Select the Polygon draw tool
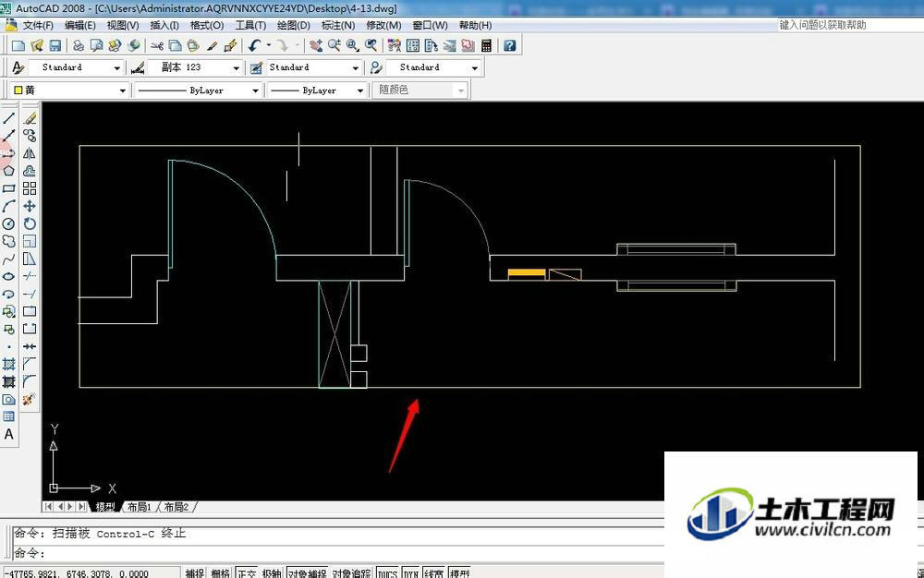 [x=9, y=171]
